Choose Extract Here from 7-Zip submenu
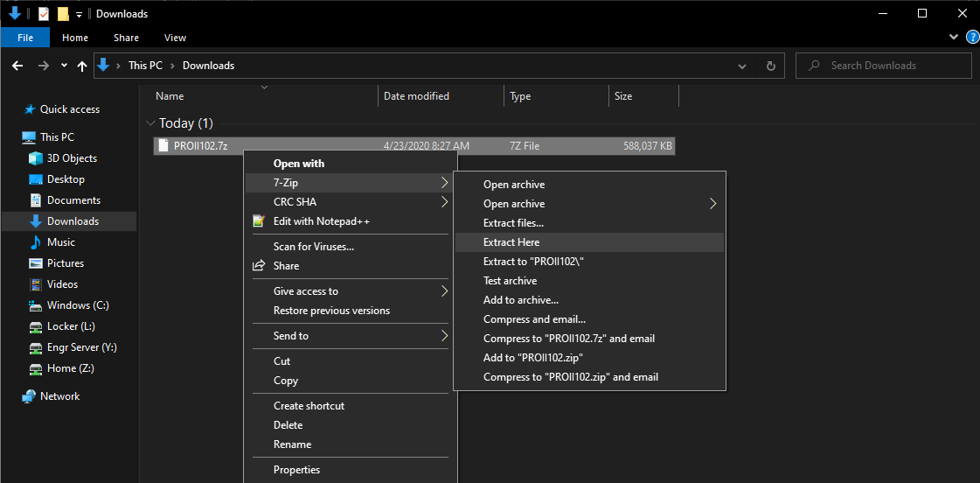Image resolution: width=980 pixels, height=483 pixels. (x=511, y=242)
